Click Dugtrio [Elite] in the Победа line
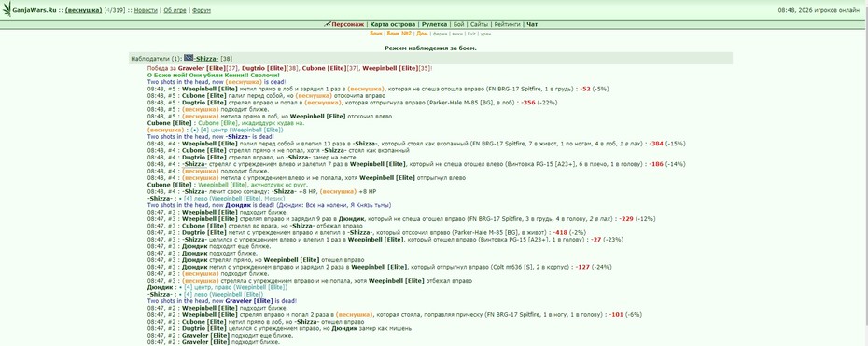The width and height of the screenshot is (868, 346). point(263,68)
